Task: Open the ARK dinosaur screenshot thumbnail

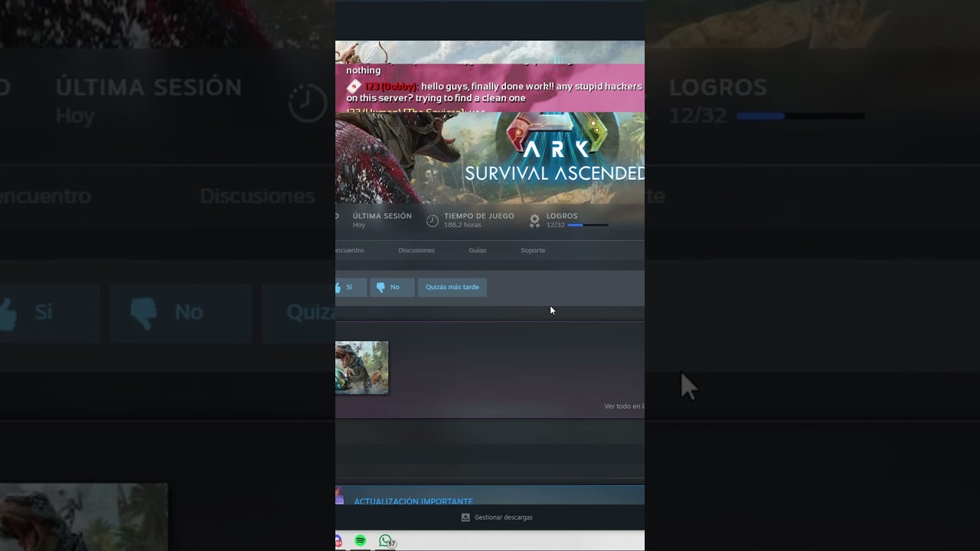Action: pyautogui.click(x=361, y=367)
